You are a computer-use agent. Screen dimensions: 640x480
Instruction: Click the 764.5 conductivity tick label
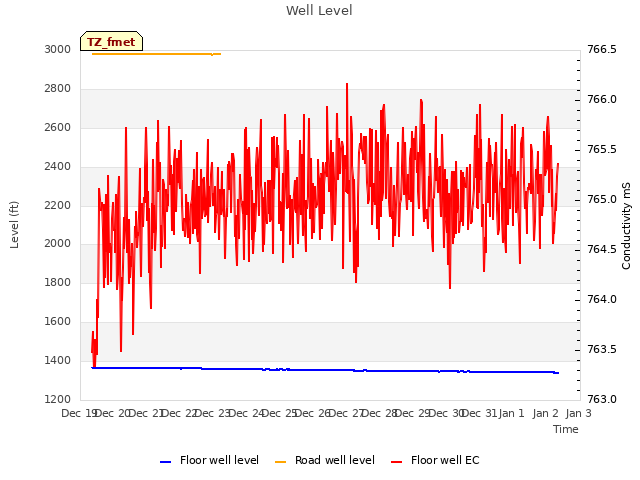[x=602, y=249]
